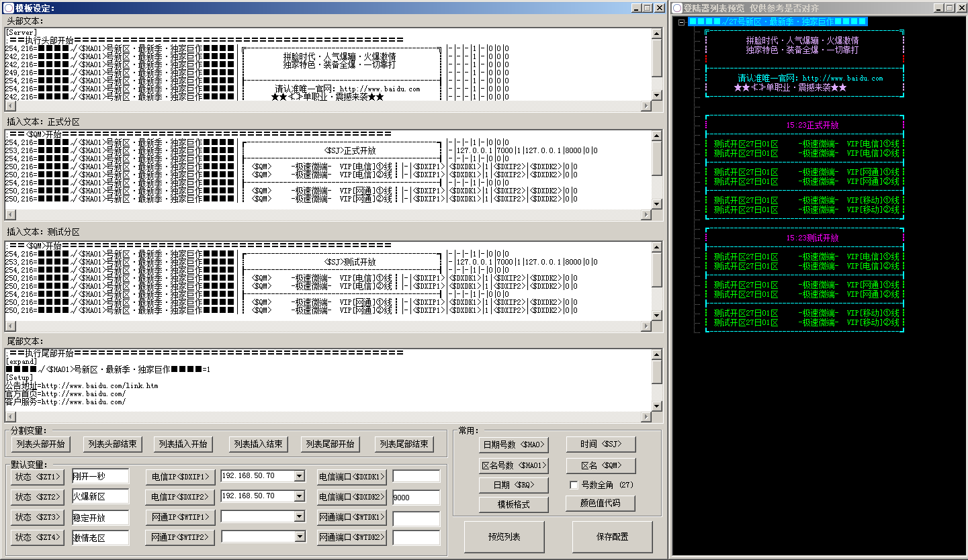Click scroll-down arrow of 测试分区 vertical scrollbar
The height and width of the screenshot is (560, 968).
pyautogui.click(x=658, y=316)
